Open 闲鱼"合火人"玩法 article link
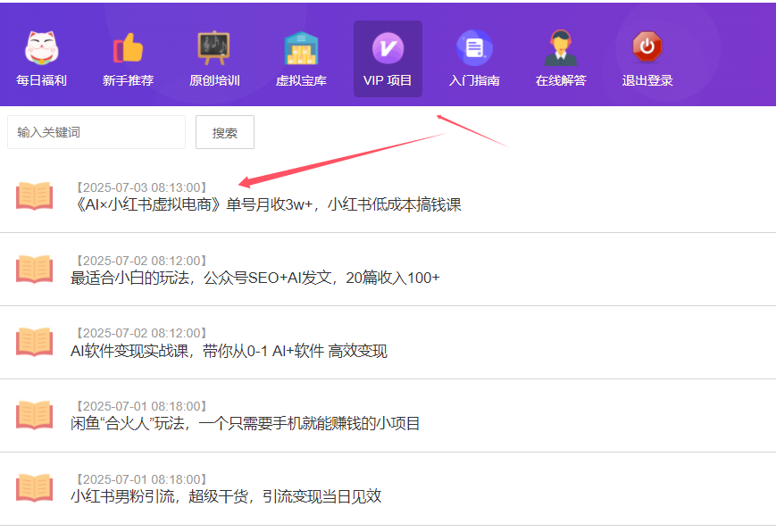 pyautogui.click(x=245, y=424)
